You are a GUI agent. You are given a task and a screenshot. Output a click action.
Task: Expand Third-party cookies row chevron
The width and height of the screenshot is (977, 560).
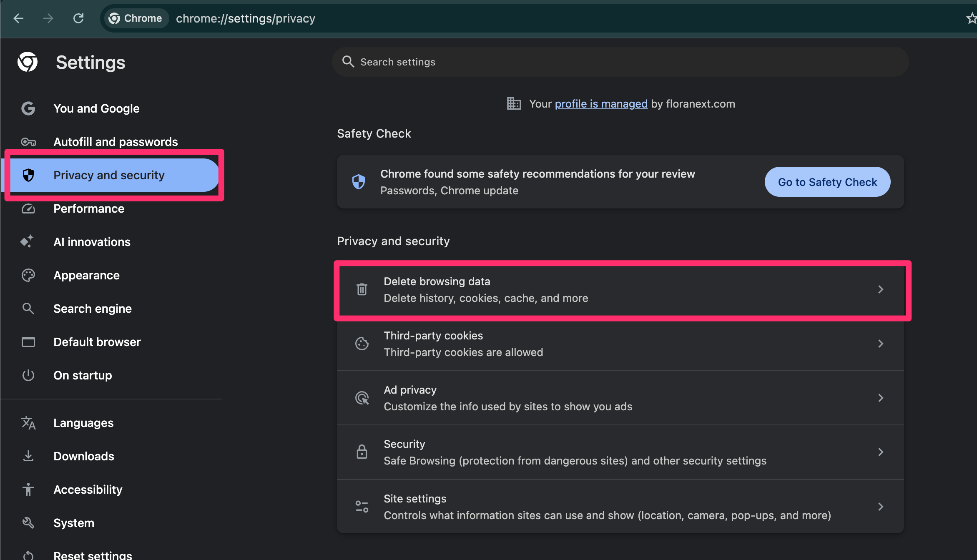pyautogui.click(x=880, y=344)
